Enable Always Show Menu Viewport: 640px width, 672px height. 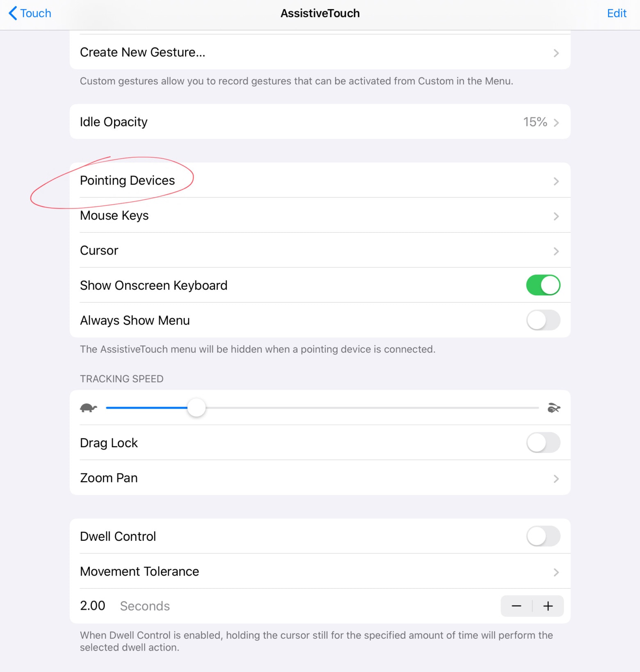click(x=543, y=320)
